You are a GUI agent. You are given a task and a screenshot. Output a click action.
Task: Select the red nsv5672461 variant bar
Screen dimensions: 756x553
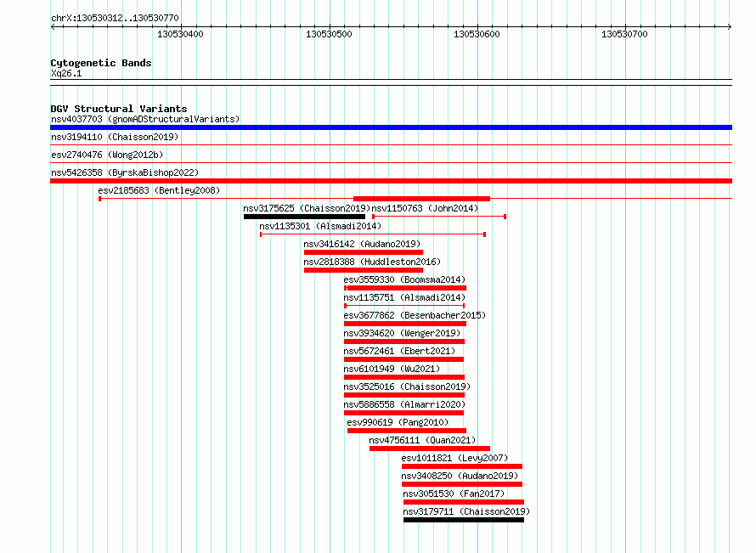(404, 359)
